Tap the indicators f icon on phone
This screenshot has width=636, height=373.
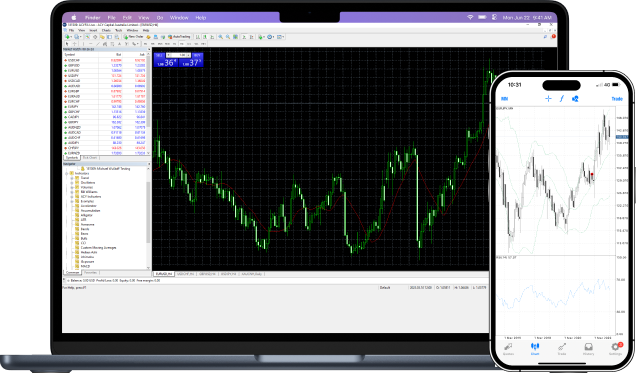coord(562,99)
